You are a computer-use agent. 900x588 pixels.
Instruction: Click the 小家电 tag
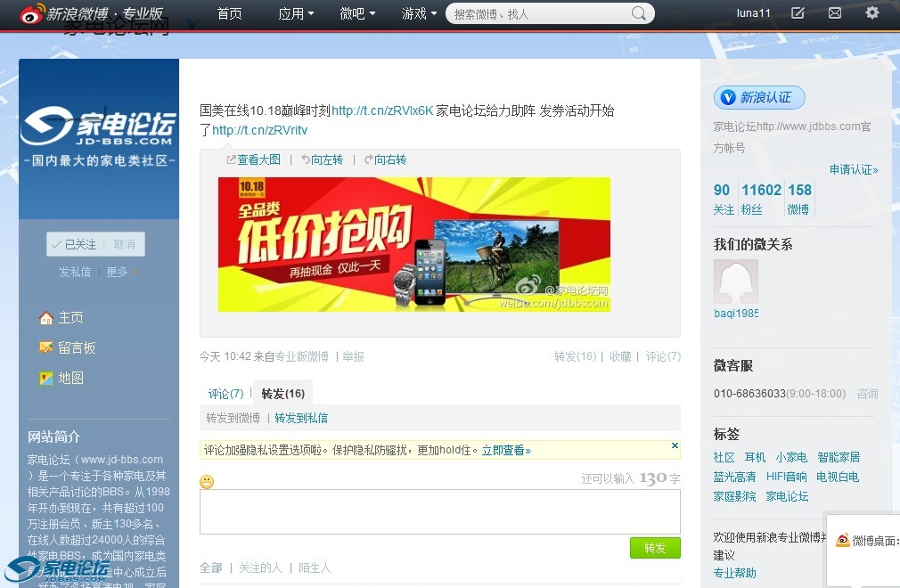[791, 457]
